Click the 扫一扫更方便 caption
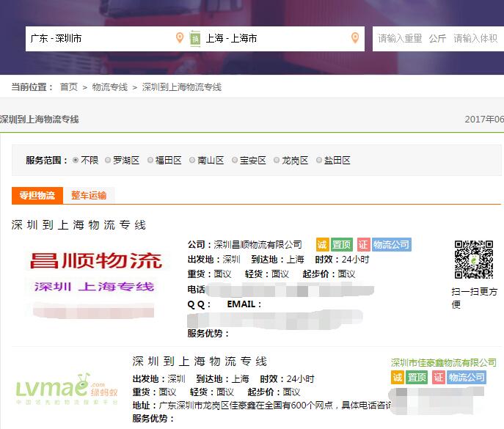504x429 pixels. tap(475, 298)
